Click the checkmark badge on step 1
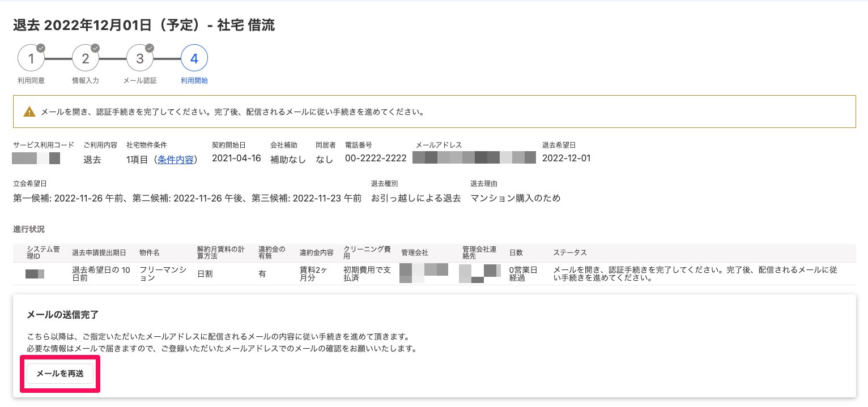The width and height of the screenshot is (868, 407). click(x=41, y=48)
